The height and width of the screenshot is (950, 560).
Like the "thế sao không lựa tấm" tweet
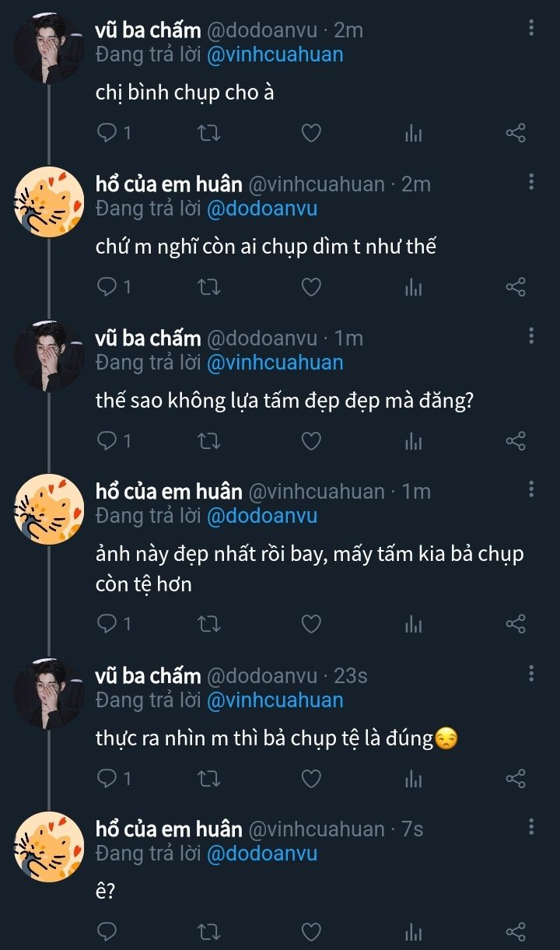click(x=311, y=441)
